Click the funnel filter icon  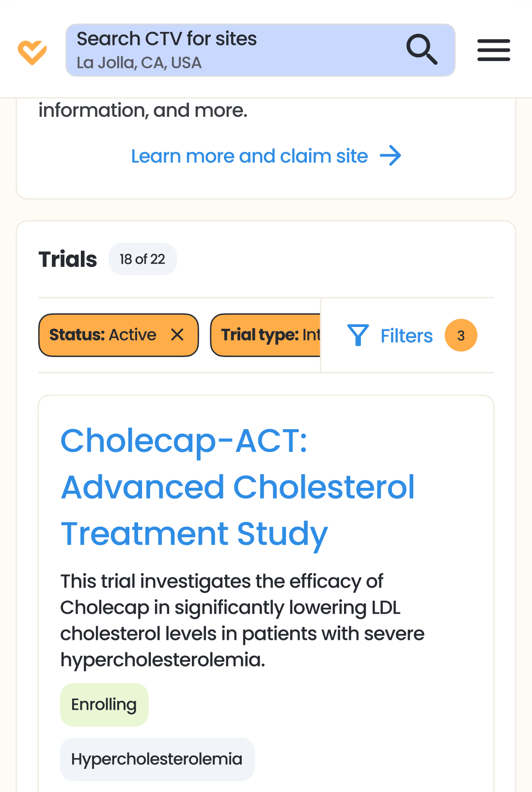[358, 335]
